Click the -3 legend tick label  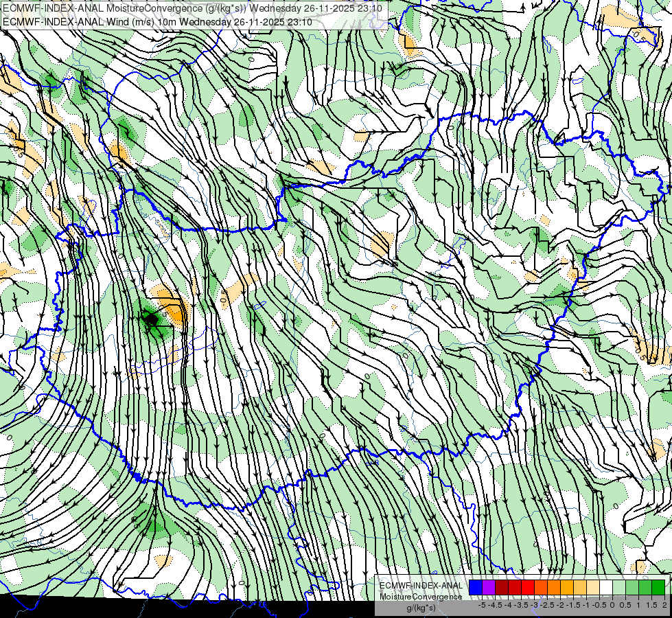coord(535,605)
